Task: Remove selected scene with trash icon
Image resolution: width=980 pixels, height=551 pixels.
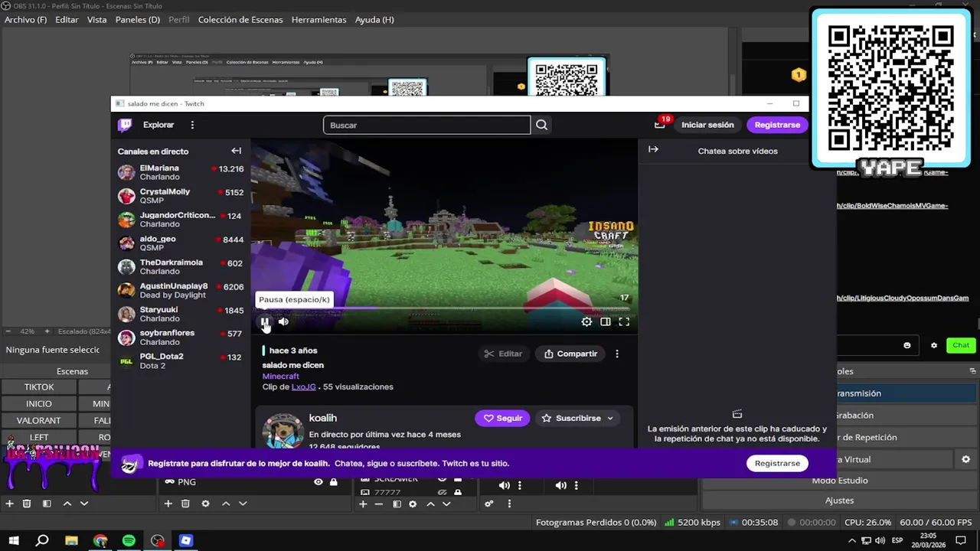Action: (x=27, y=504)
